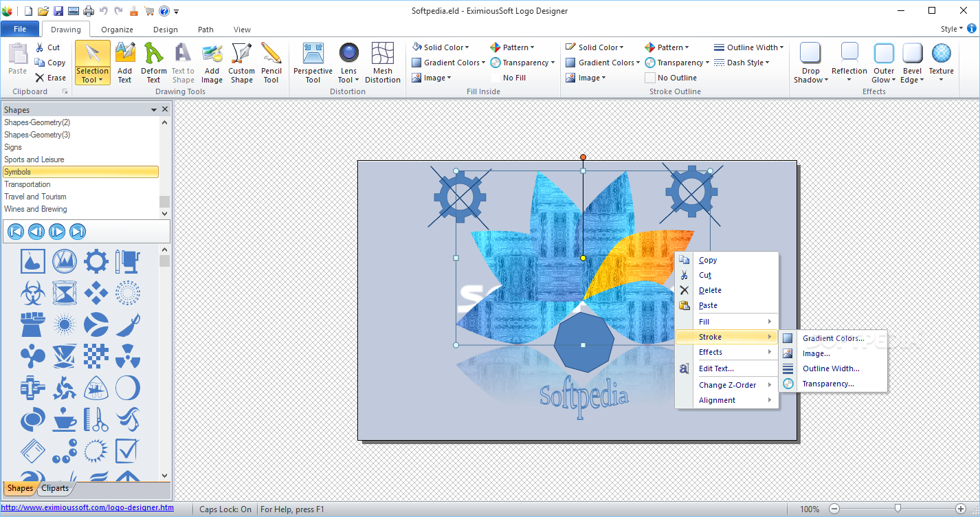Expand the Outer Glow dropdown

(x=884, y=63)
